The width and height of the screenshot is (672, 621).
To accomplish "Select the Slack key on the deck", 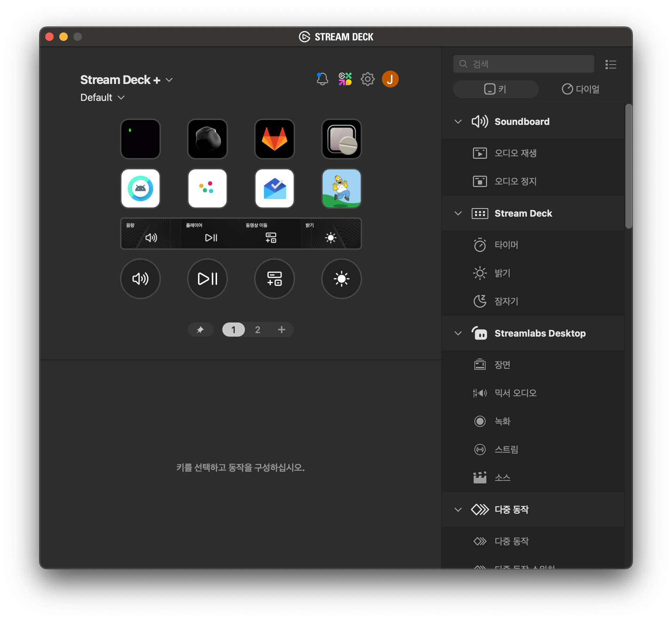I will 207,188.
